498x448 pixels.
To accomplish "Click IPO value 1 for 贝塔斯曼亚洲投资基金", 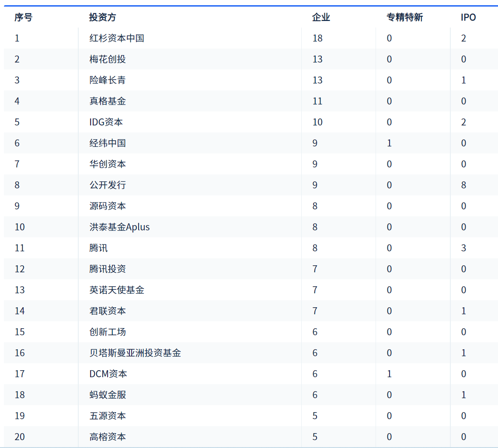I will 464,353.
